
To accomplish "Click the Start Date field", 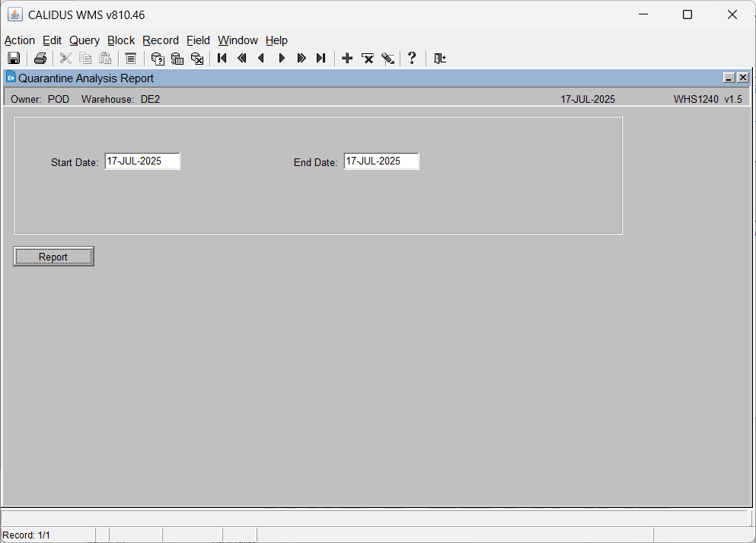I will [142, 161].
